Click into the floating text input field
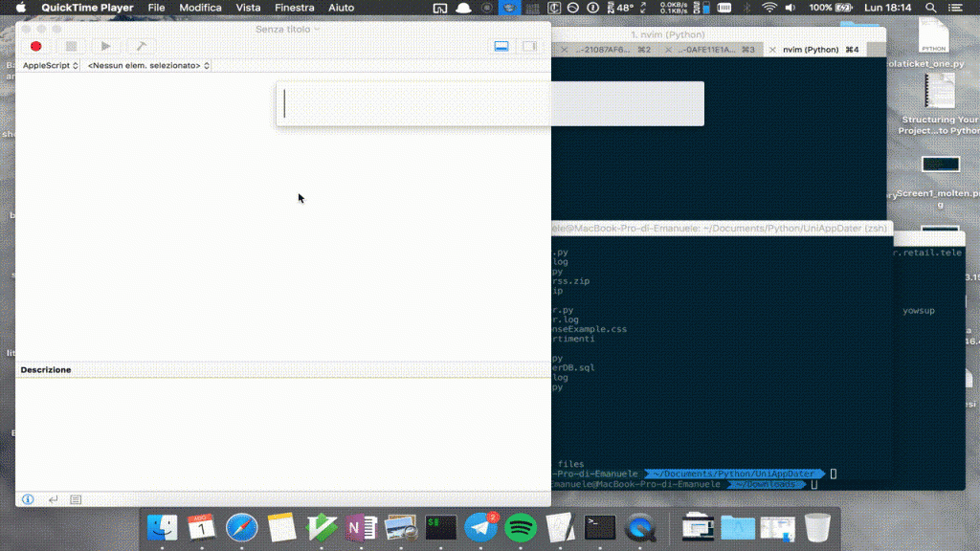The image size is (980, 551). (x=490, y=103)
